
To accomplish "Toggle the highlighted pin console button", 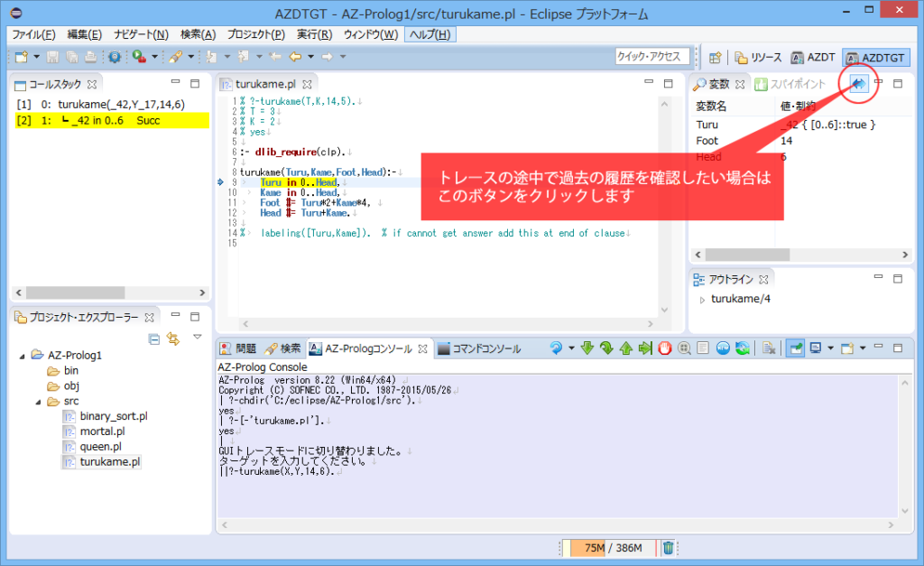I will pos(794,348).
